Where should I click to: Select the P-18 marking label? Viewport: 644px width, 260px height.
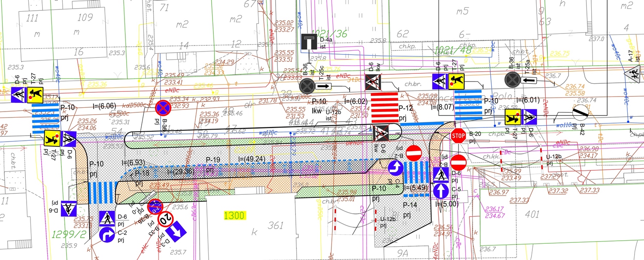(x=143, y=173)
